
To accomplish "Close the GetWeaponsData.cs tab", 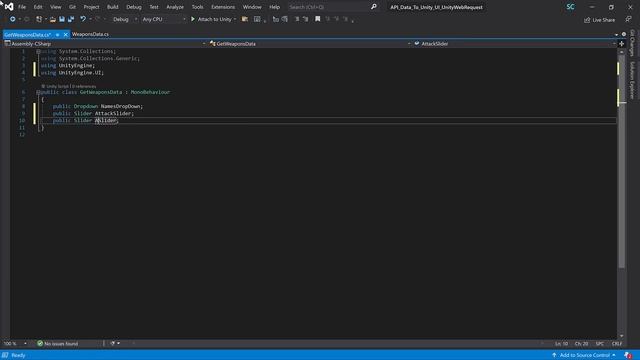I will (65, 35).
